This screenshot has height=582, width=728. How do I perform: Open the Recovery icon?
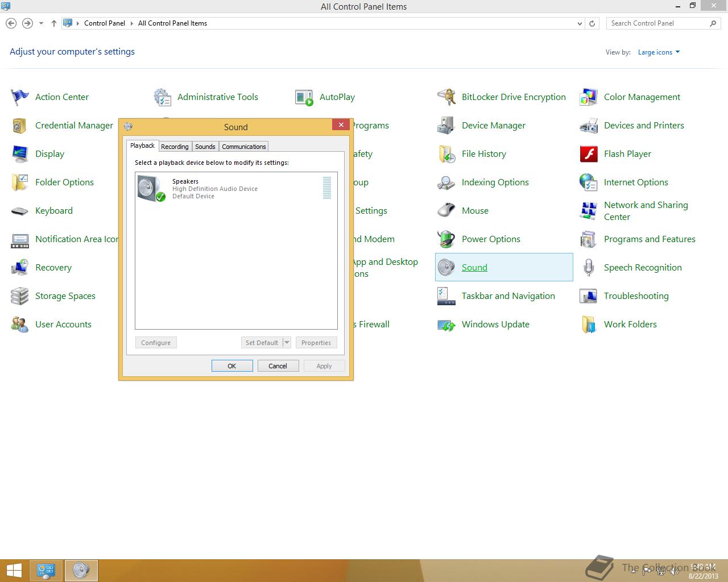[x=20, y=268]
